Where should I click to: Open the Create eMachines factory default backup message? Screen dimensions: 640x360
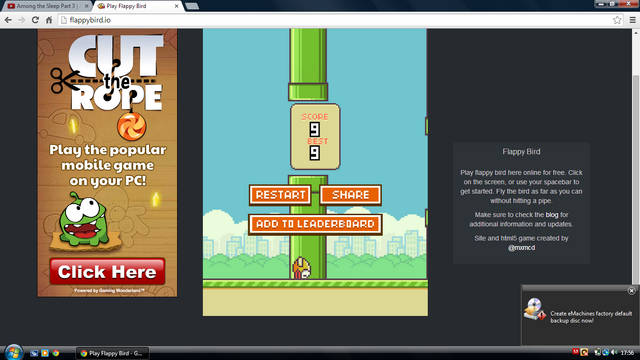point(591,317)
